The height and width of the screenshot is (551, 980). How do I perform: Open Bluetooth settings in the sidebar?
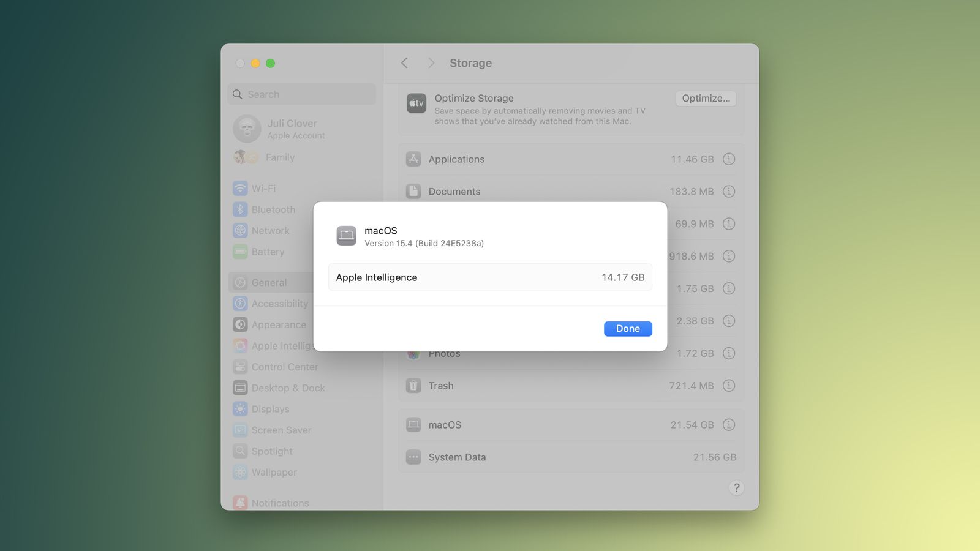[x=273, y=209]
